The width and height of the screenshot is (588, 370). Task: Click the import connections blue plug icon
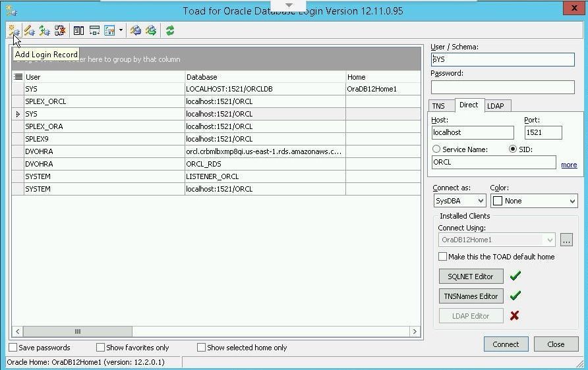pos(135,30)
